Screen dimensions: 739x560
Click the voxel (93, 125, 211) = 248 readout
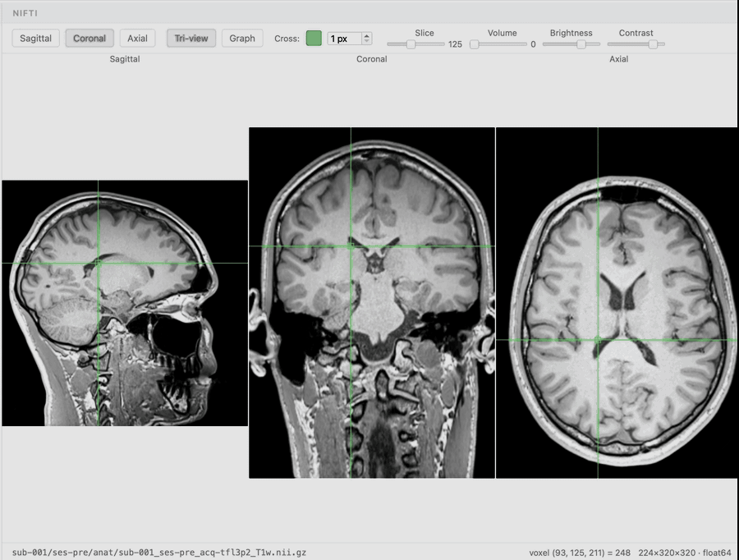click(x=580, y=553)
